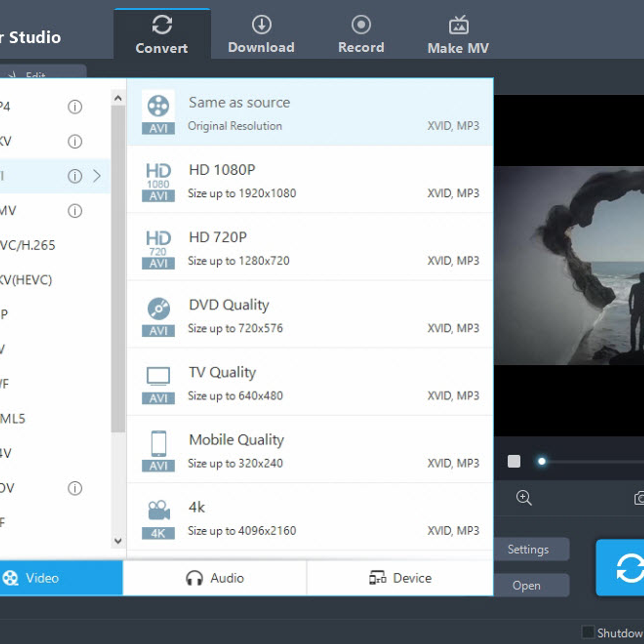Switch to the Record tab
Screen dimensions: 644x644
[361, 35]
